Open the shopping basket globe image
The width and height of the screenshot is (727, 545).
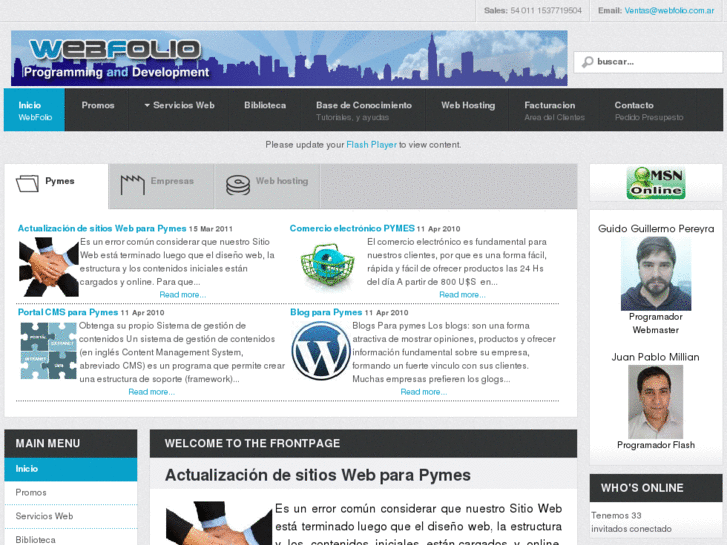pyautogui.click(x=327, y=265)
